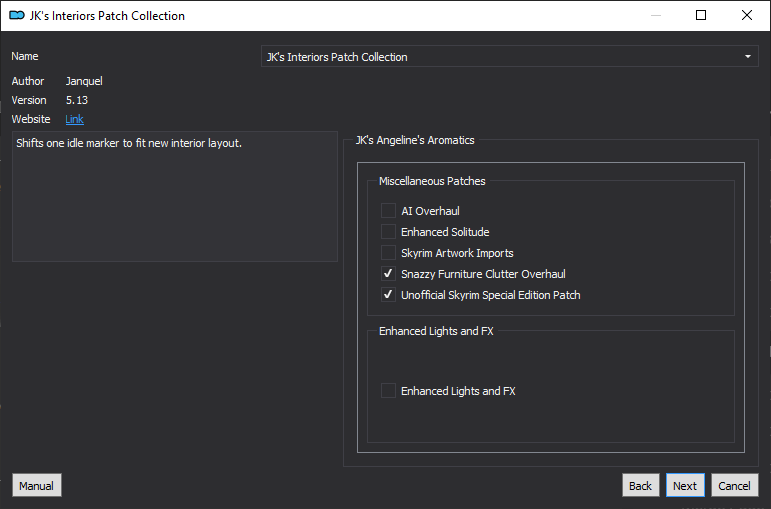Screen dimensions: 771x509
Task: Click the Miscellaneous Patches group label
Action: [432, 181]
